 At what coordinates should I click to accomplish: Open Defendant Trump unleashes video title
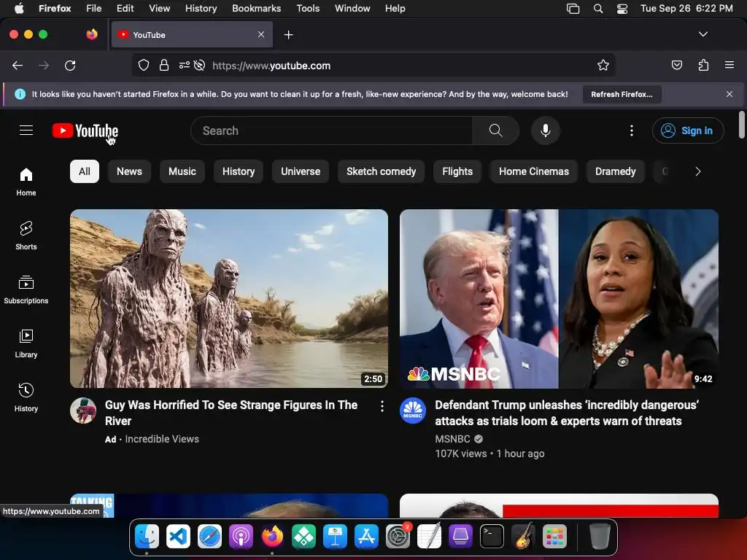567,413
